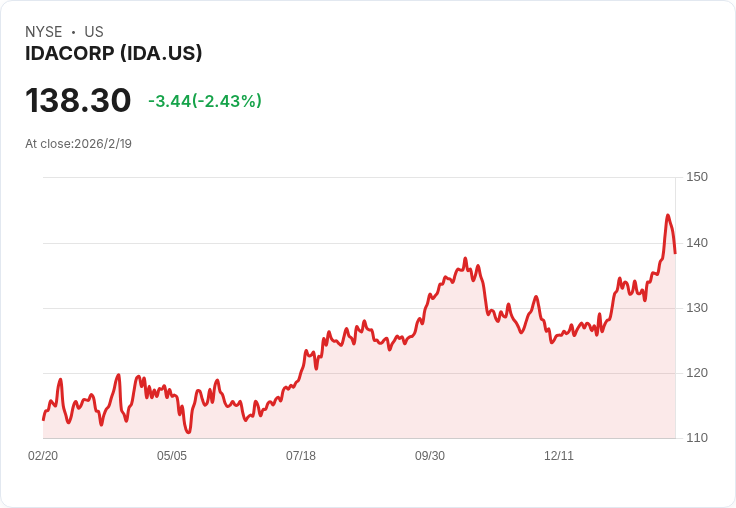Click the 138.30 current price
Viewport: 736px width, 508px height.
78,100
